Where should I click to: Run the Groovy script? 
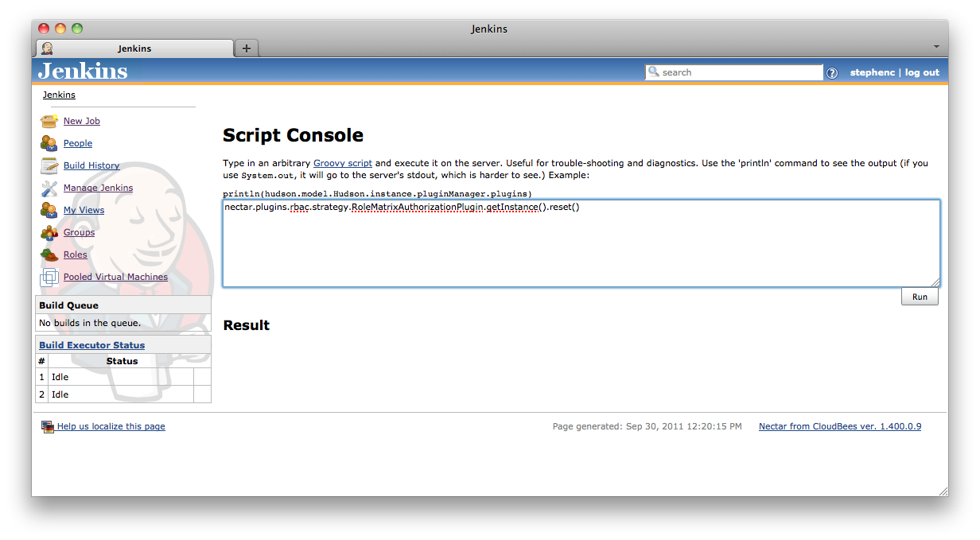click(920, 297)
